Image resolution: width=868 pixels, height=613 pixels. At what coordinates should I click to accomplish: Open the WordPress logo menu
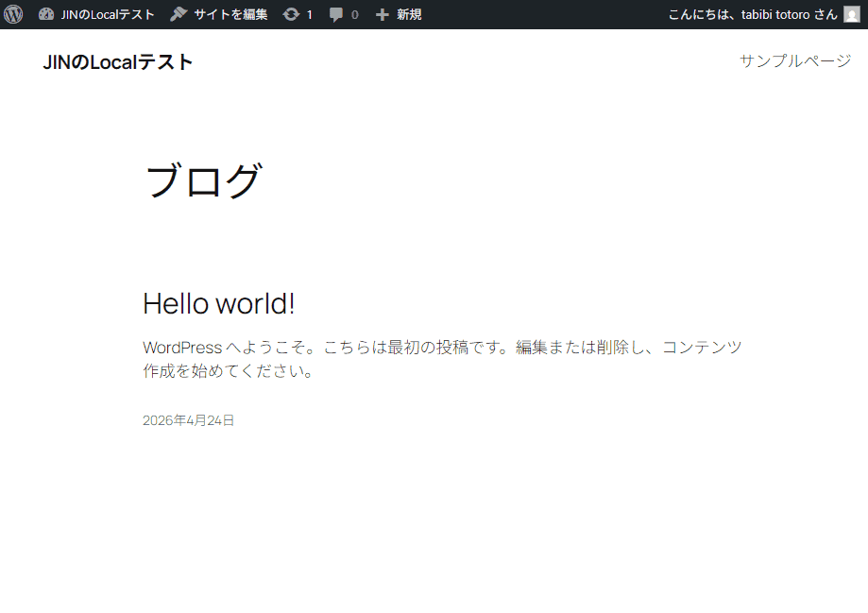(x=13, y=14)
